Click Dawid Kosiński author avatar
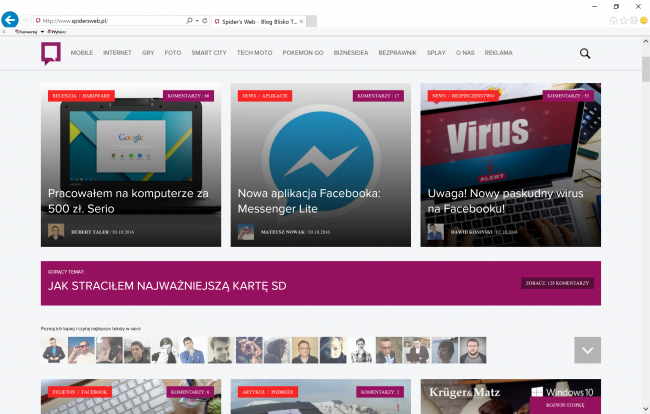This screenshot has height=414, width=650. (436, 232)
